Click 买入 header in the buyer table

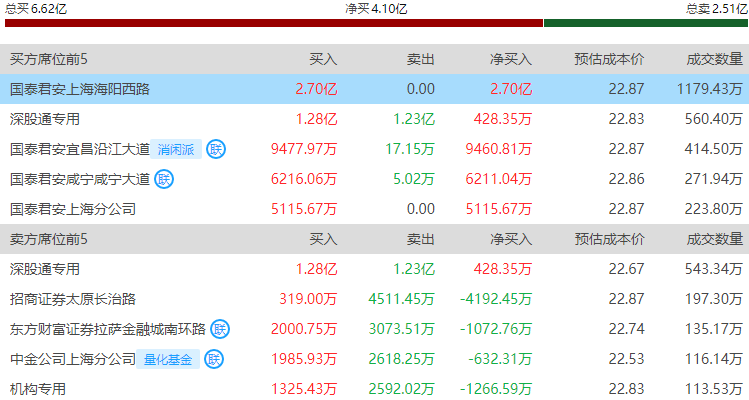tap(323, 59)
